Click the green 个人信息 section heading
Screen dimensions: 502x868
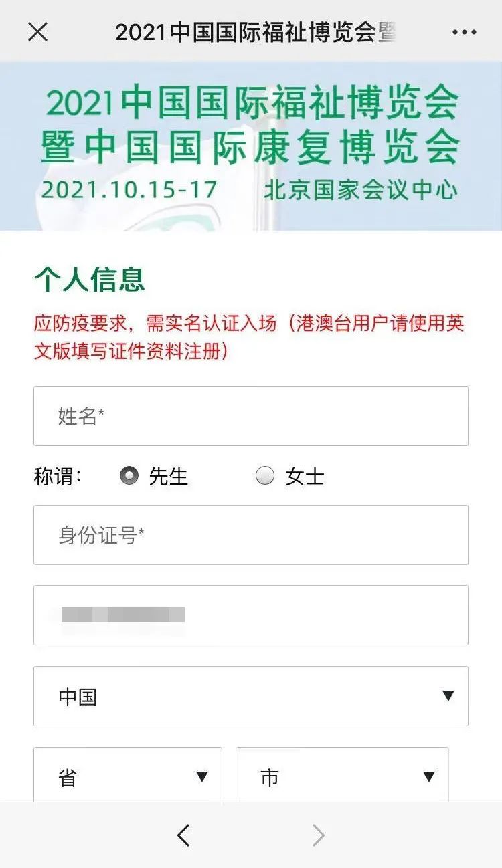(90, 280)
